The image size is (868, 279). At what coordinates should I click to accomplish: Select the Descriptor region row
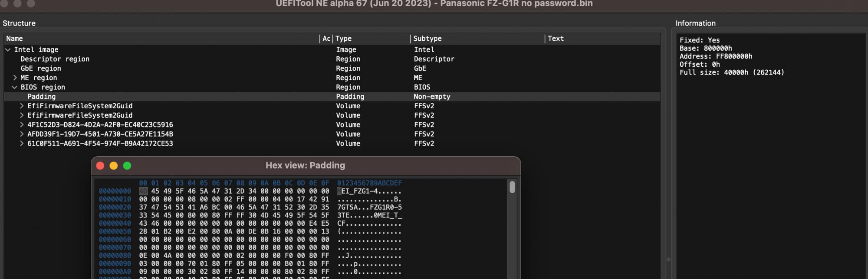[x=332, y=59]
